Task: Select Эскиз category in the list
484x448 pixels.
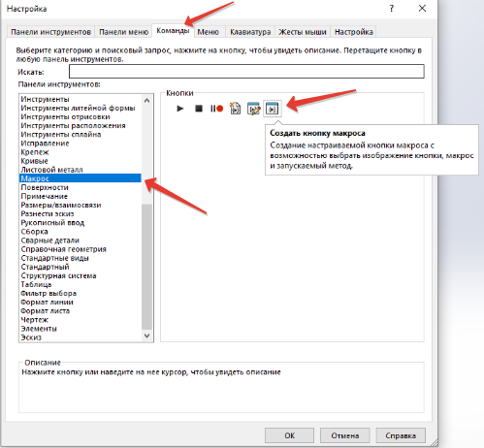Action: (x=31, y=337)
